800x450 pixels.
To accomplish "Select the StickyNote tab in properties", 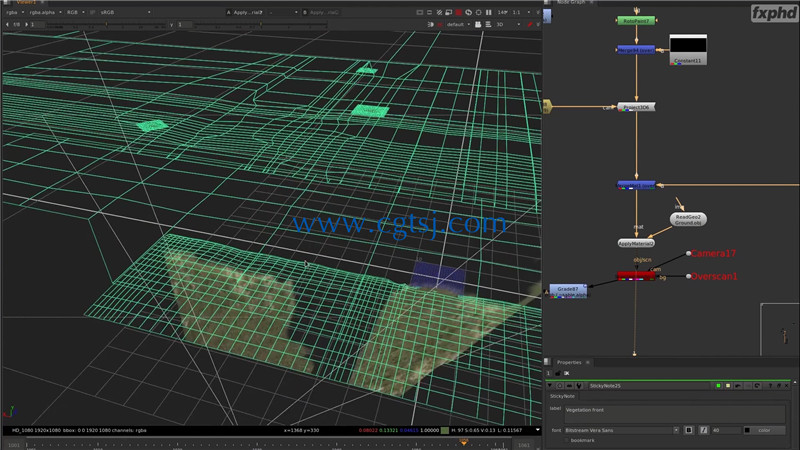I will point(562,396).
